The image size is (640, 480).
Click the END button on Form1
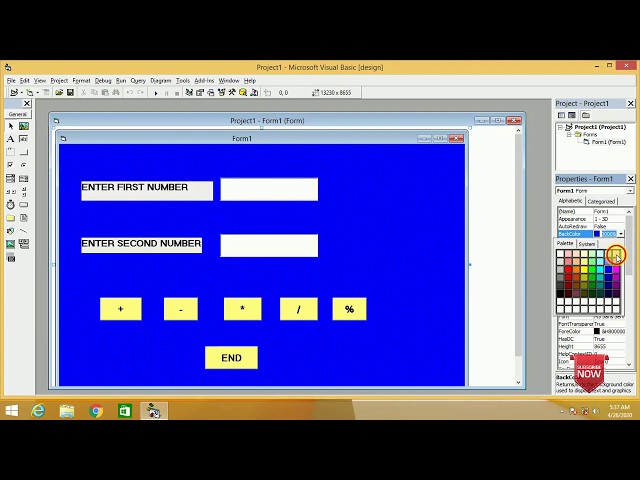231,358
